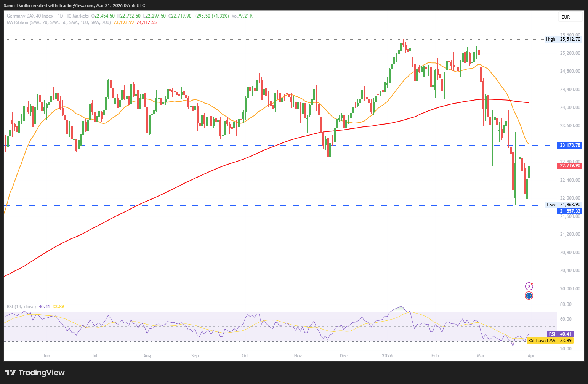The image size is (588, 384).
Task: Click the Low 21,863.90 price marker
Action: coord(564,205)
